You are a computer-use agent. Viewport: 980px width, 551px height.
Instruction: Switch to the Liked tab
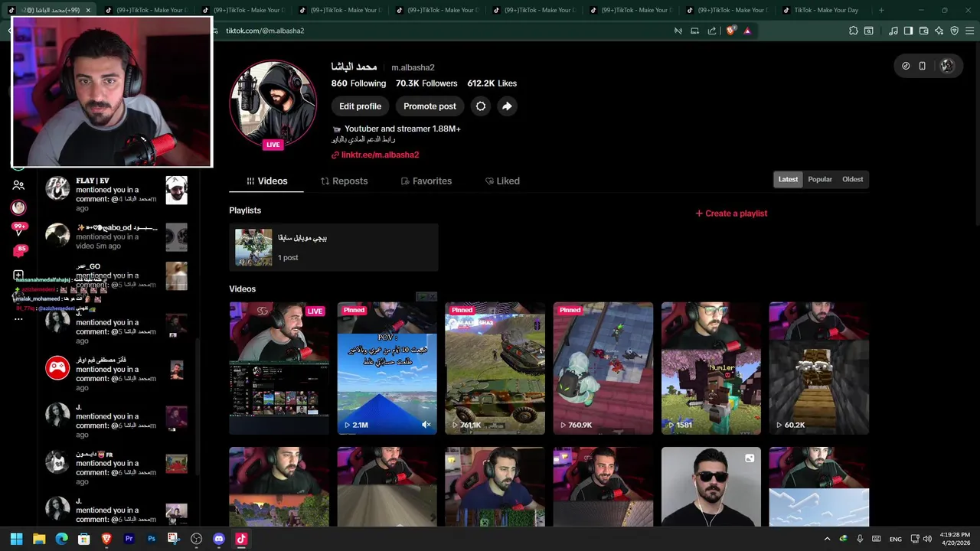[x=502, y=181]
